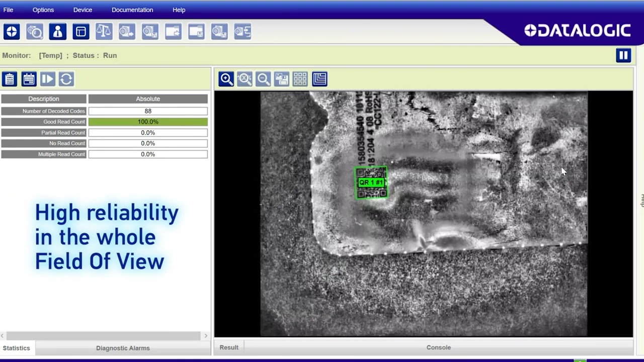The width and height of the screenshot is (644, 362).
Task: Click the green QR 1 #1 code marker
Action: (x=371, y=183)
